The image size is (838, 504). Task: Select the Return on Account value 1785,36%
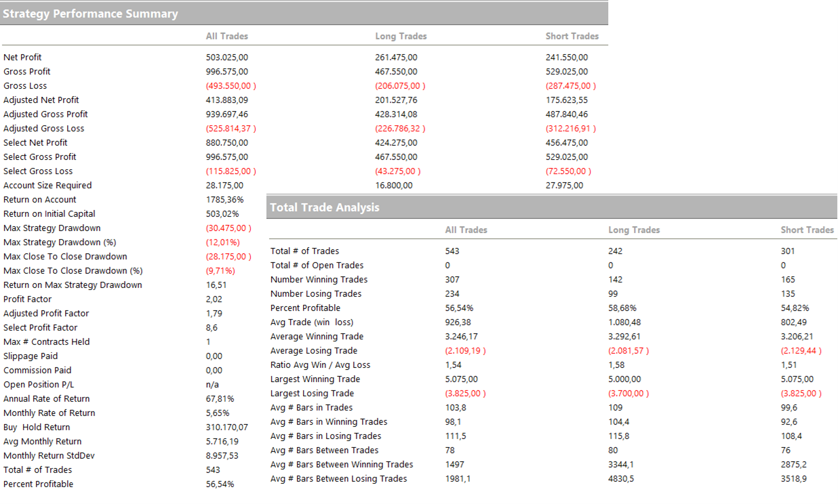pyautogui.click(x=224, y=200)
